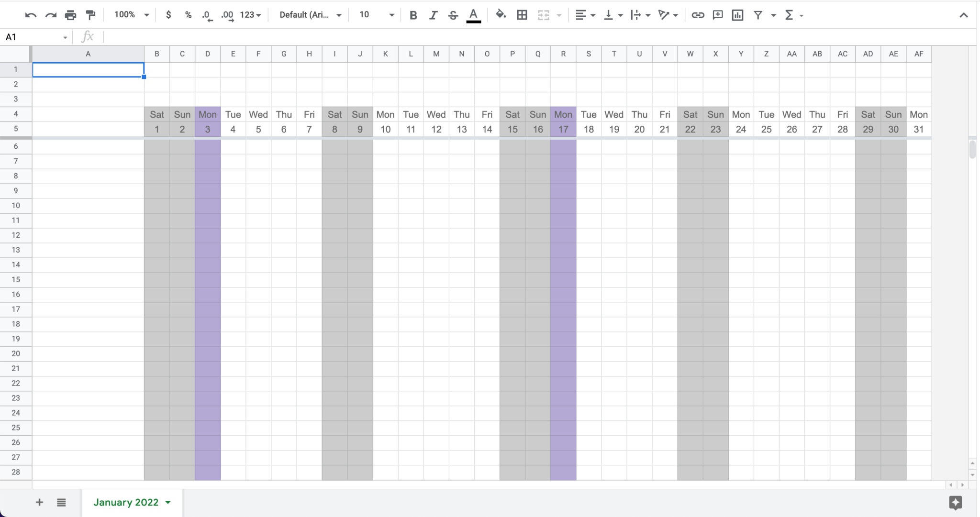Add a new sheet with plus button
Image resolution: width=980 pixels, height=517 pixels.
(x=39, y=502)
